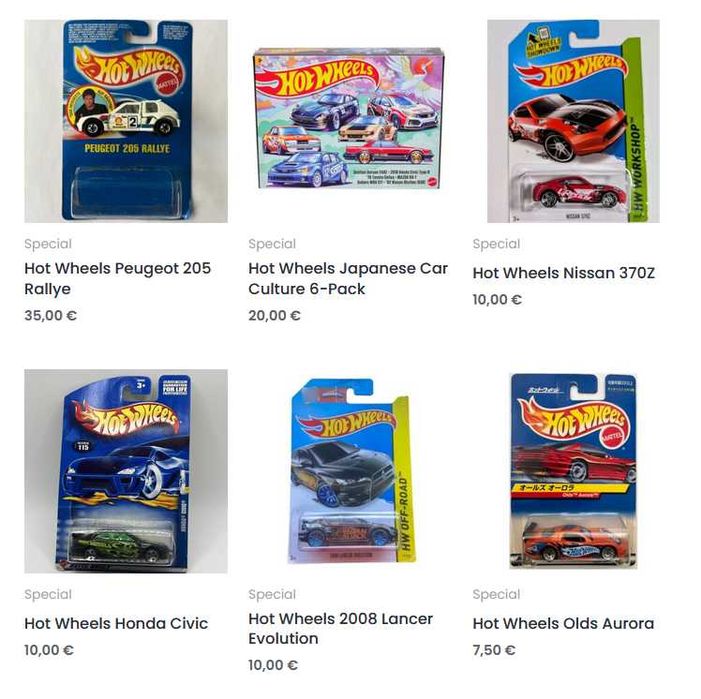Viewport: 701px width, 699px height.
Task: Open the Nissan 370Z product image
Action: click(x=574, y=121)
